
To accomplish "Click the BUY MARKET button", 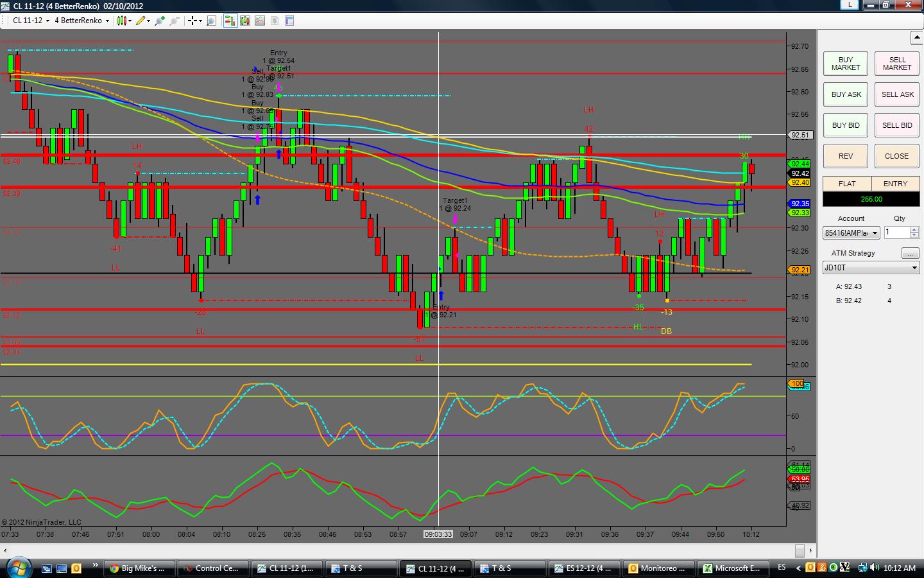I will coord(846,64).
